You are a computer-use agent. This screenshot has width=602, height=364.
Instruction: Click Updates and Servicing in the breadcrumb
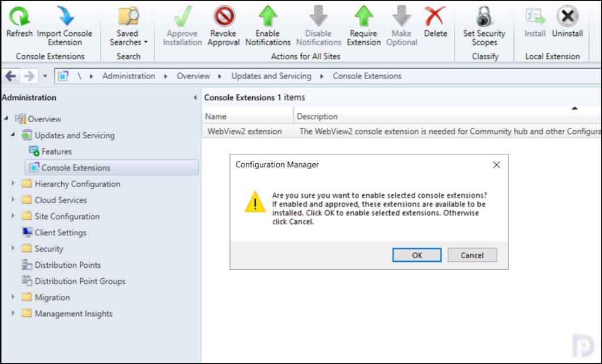point(271,76)
